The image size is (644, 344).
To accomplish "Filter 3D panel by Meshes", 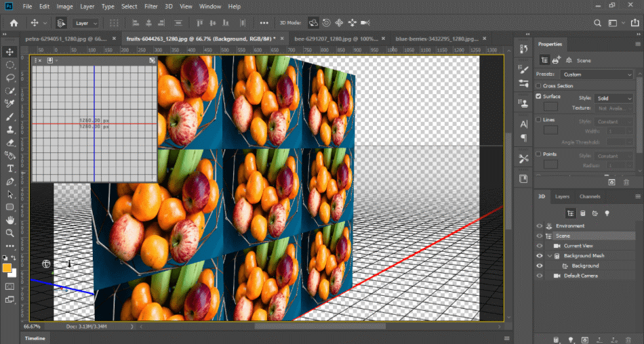I will 582,213.
